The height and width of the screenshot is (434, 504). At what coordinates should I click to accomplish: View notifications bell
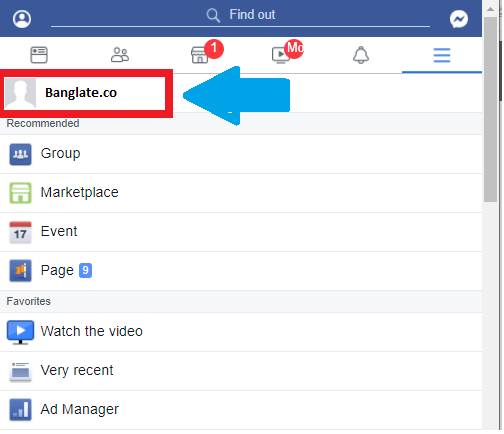point(362,55)
